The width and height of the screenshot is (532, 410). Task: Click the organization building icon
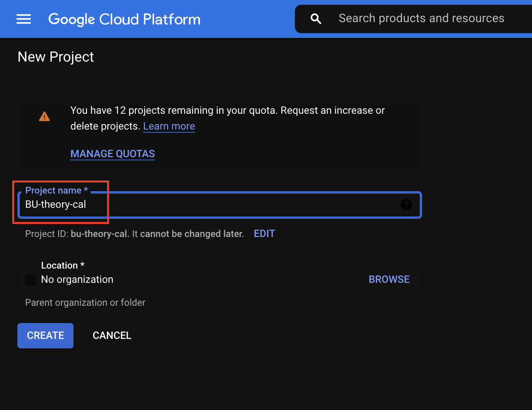coord(31,280)
